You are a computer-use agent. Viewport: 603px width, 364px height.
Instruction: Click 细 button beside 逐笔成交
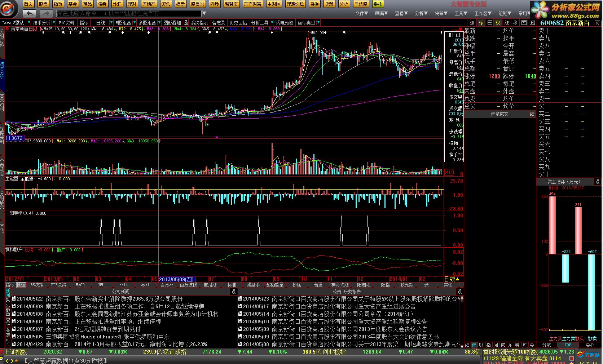point(532,114)
